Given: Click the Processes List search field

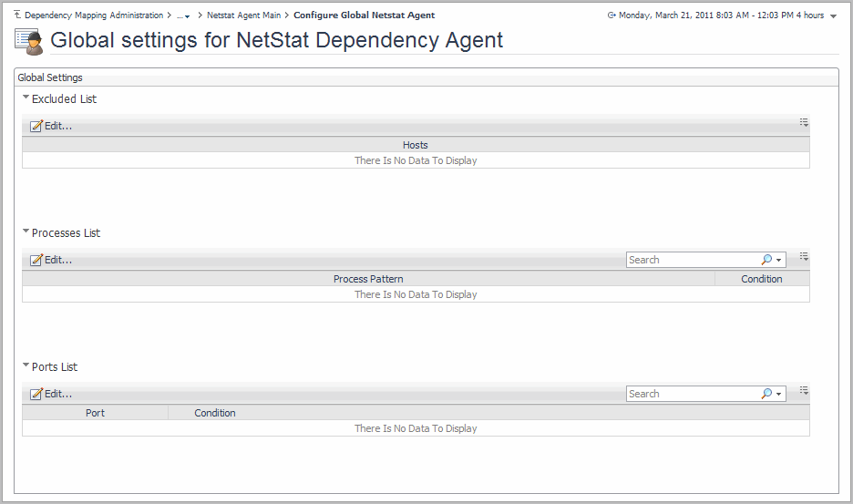Looking at the screenshot, I should (693, 260).
